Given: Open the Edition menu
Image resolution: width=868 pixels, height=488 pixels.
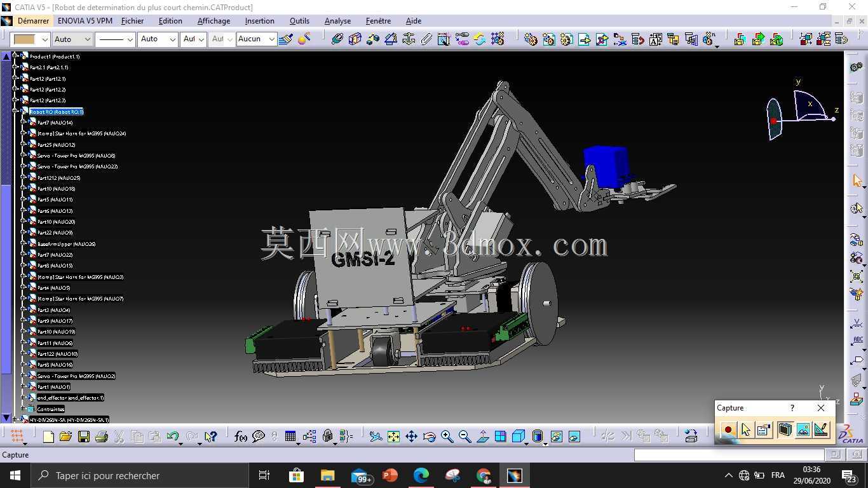Looking at the screenshot, I should coord(170,21).
